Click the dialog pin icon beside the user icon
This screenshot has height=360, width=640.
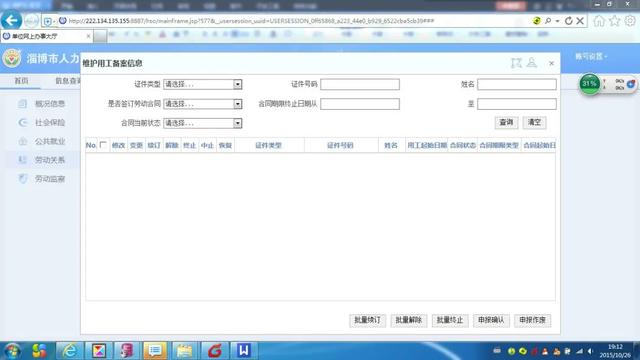click(516, 63)
